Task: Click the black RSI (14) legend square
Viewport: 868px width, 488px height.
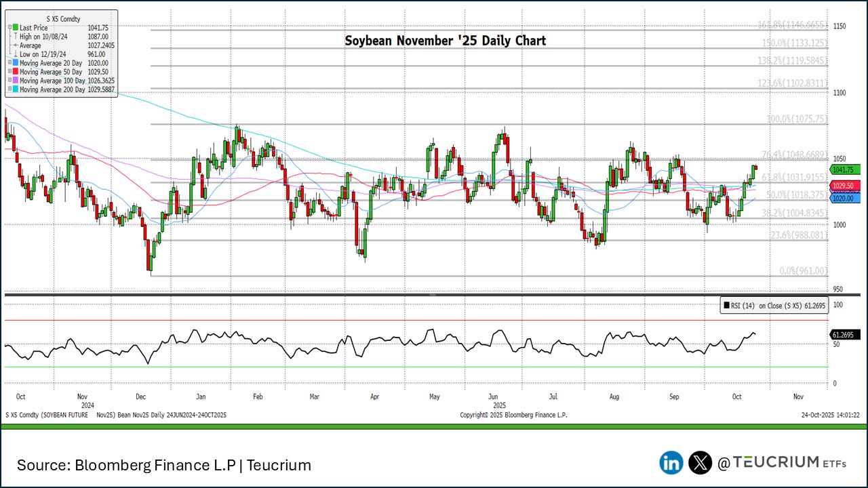Action: 726,306
